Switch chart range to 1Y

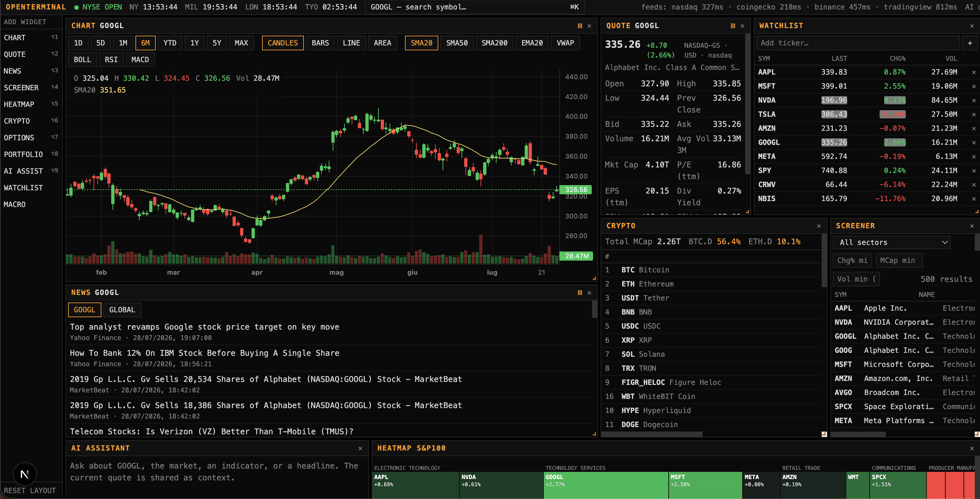pyautogui.click(x=194, y=43)
